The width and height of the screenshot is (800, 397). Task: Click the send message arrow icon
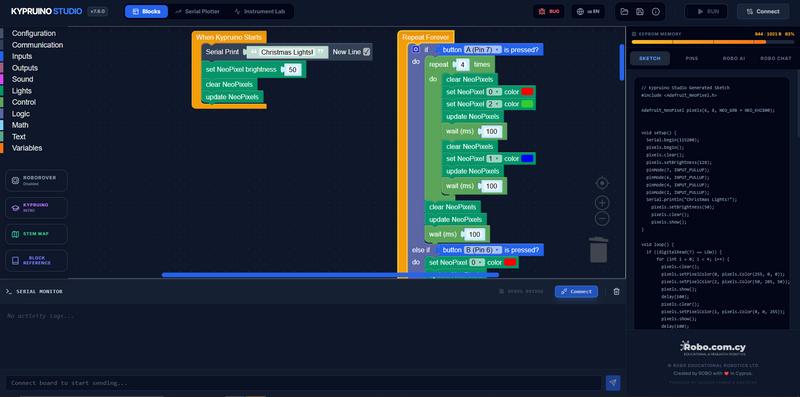613,383
